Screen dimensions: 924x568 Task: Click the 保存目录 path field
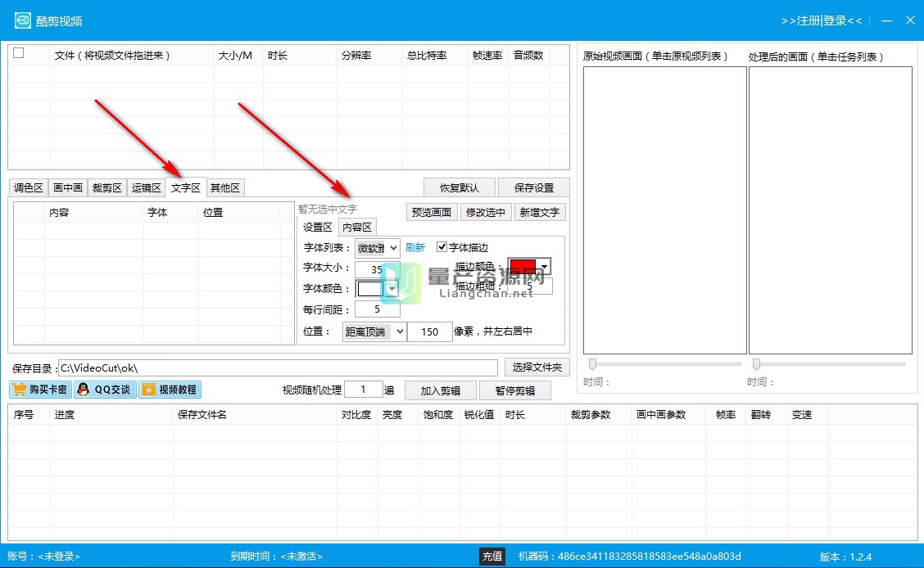point(279,367)
